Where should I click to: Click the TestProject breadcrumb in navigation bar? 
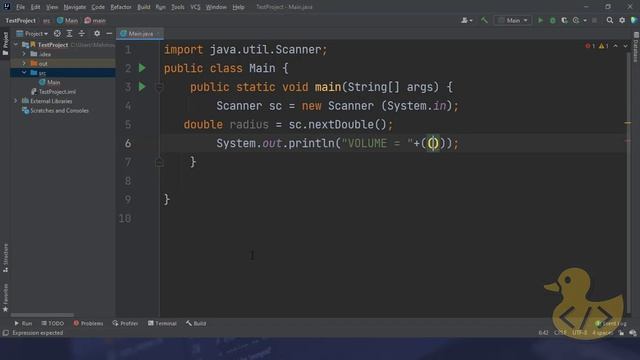(x=20, y=20)
